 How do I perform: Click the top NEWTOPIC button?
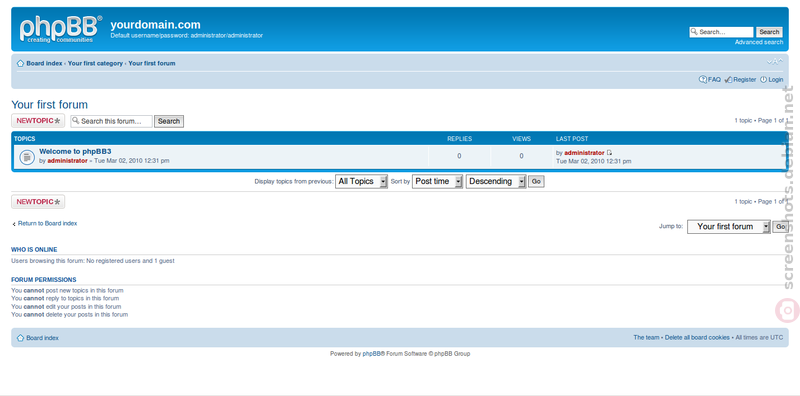click(x=38, y=121)
